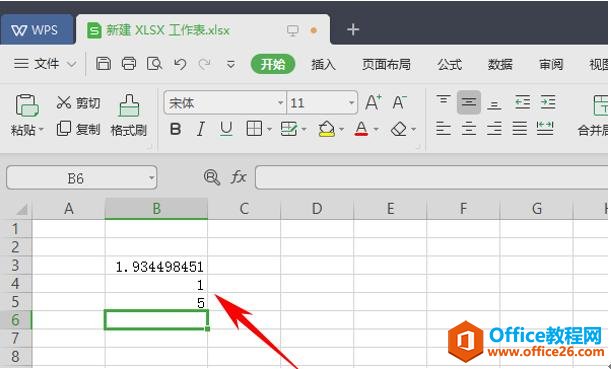Click cell B5 containing 5

pyautogui.click(x=156, y=302)
